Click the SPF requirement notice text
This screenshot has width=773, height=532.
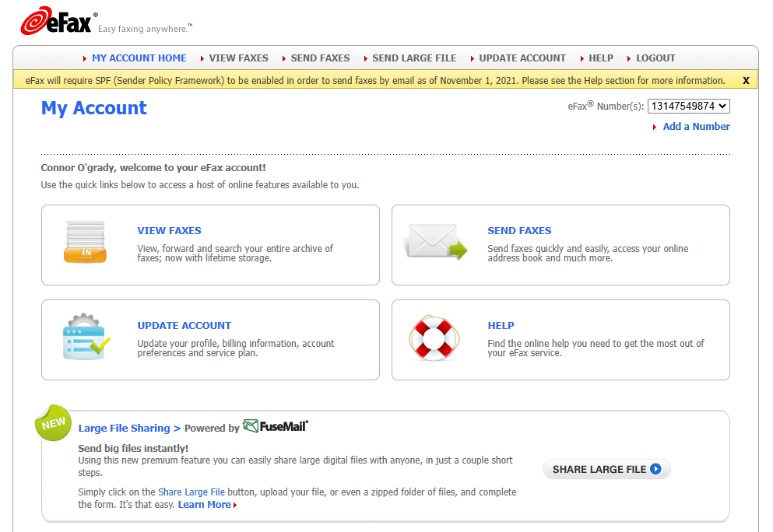click(375, 80)
